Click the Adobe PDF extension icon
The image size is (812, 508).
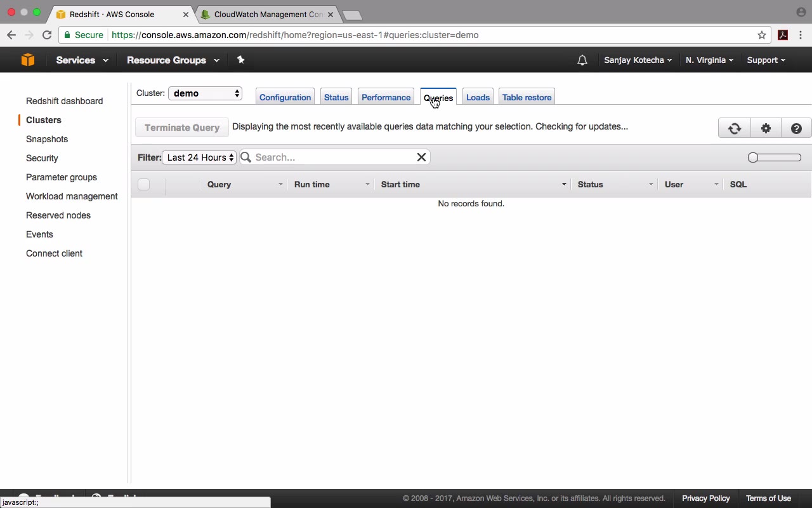point(783,35)
